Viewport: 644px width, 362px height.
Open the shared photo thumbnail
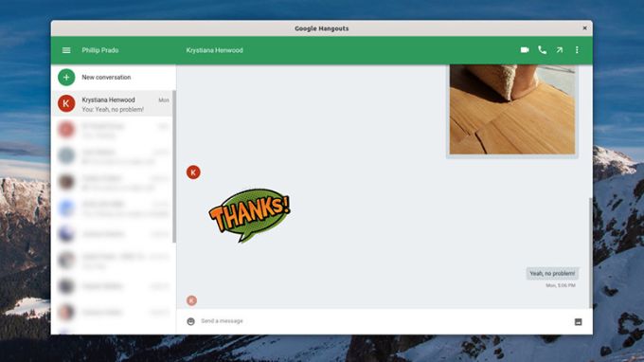(x=512, y=109)
